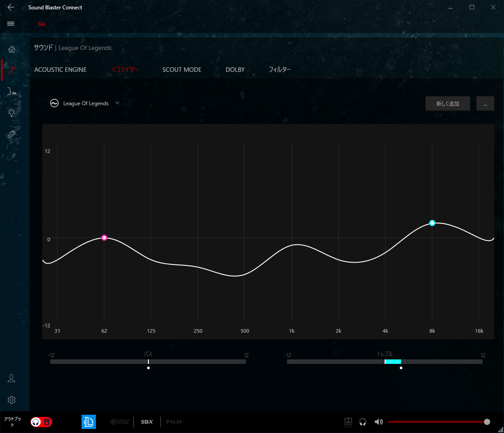Click the League of Legends profile icon
Viewport: 504px width, 433px height.
(88, 422)
